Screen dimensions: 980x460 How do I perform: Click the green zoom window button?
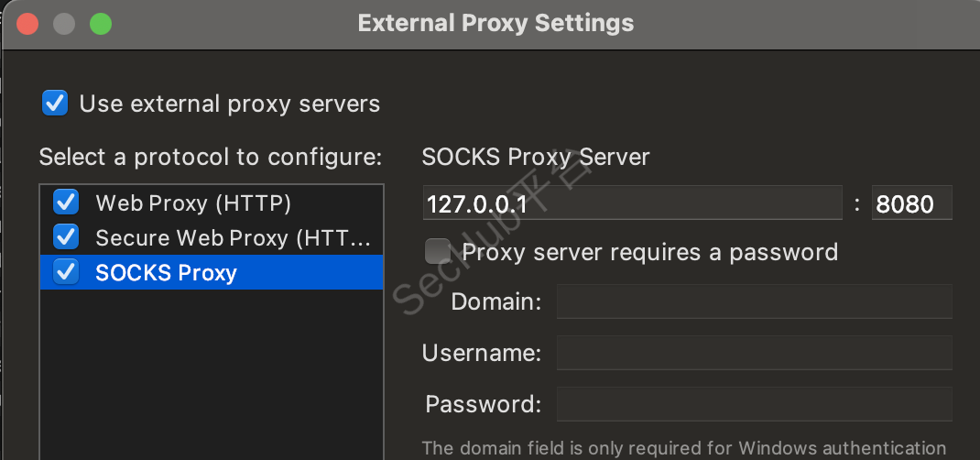tap(100, 23)
